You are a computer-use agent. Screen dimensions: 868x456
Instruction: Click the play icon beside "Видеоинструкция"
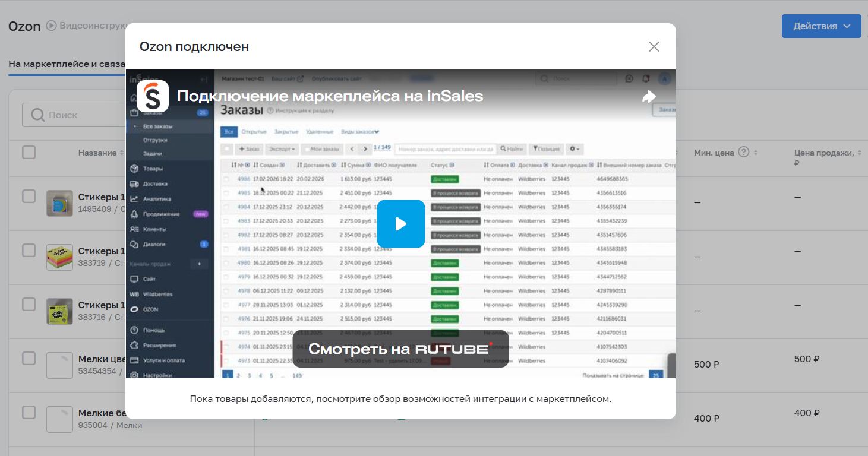(x=52, y=26)
